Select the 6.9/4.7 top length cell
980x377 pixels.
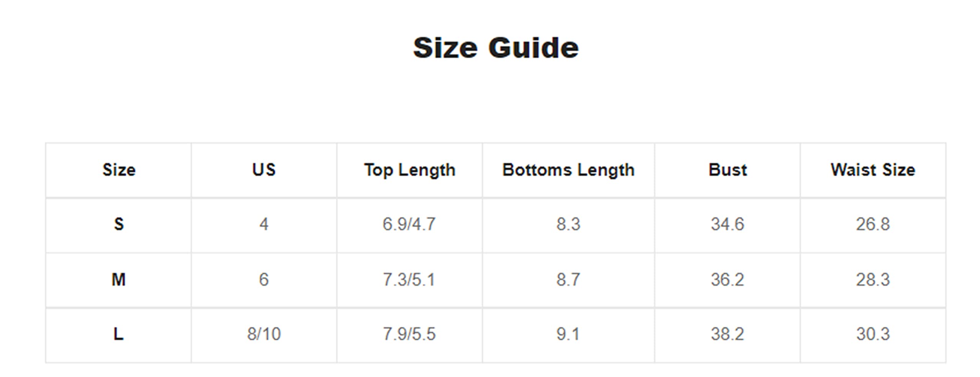[410, 225]
